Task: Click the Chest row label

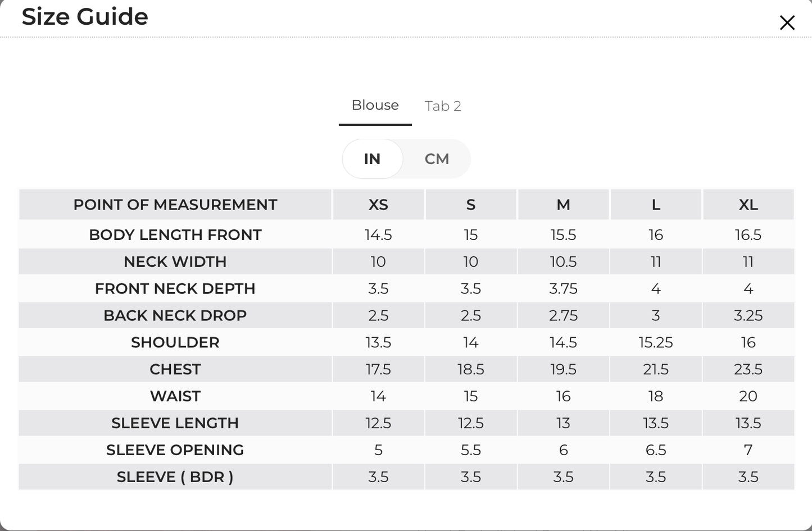Action: point(175,370)
